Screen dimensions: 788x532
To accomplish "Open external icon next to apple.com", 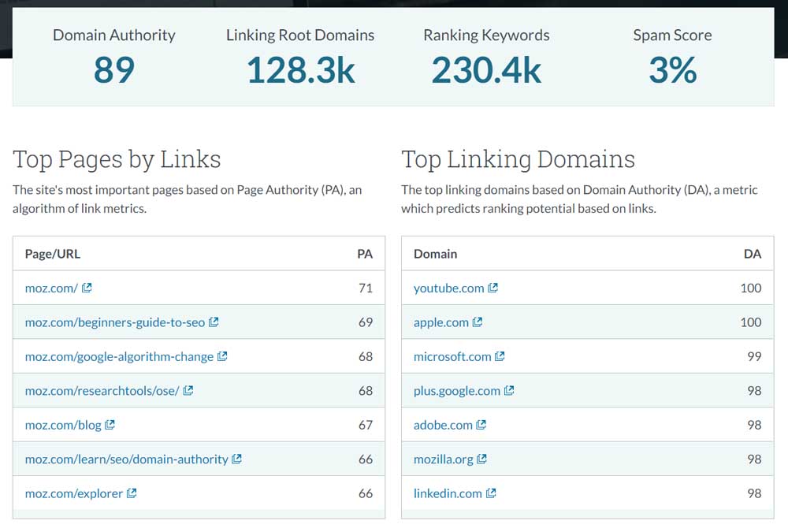I will [x=478, y=322].
